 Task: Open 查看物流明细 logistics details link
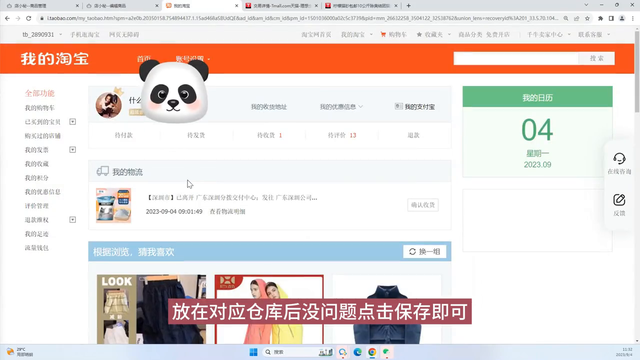[227, 211]
